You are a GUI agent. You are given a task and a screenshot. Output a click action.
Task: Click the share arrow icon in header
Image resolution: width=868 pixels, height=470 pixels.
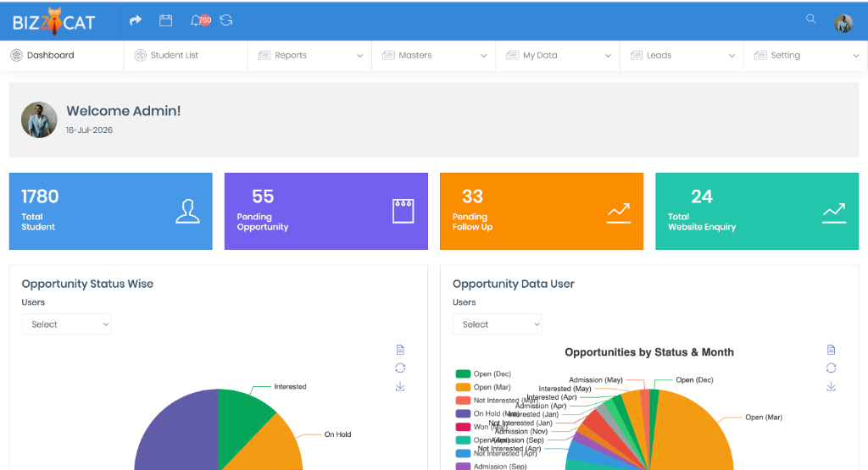point(135,20)
